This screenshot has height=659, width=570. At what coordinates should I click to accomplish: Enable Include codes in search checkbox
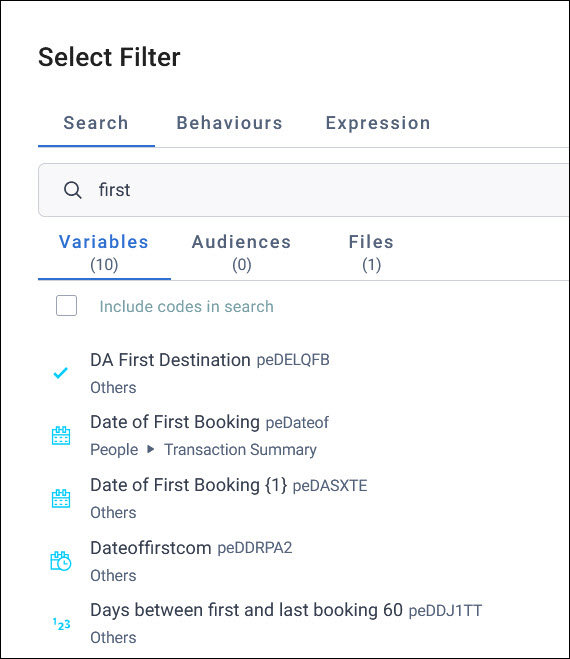tap(66, 306)
